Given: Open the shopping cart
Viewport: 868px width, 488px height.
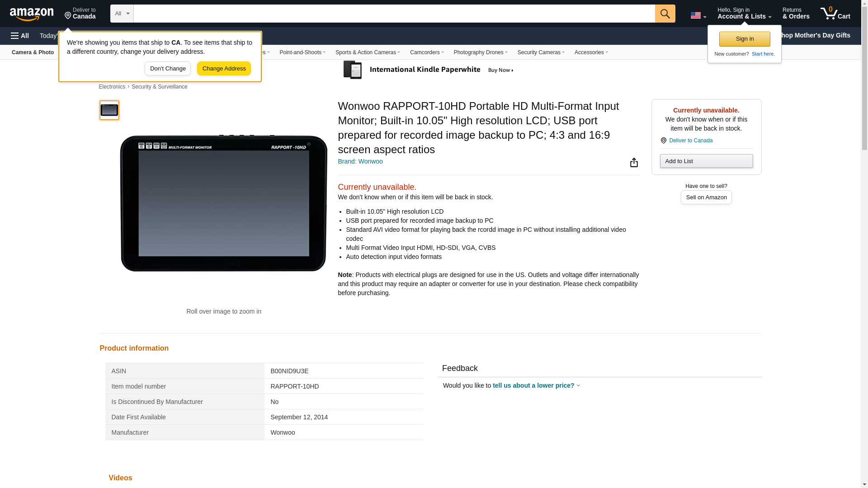Looking at the screenshot, I should pyautogui.click(x=835, y=14).
